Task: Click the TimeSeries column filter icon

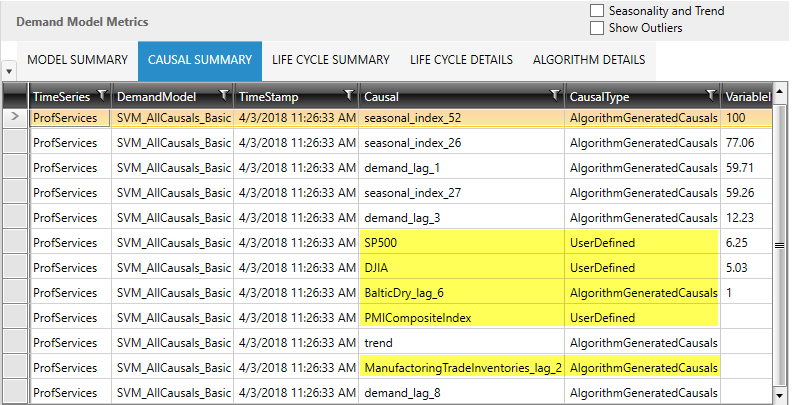Action: pyautogui.click(x=100, y=96)
